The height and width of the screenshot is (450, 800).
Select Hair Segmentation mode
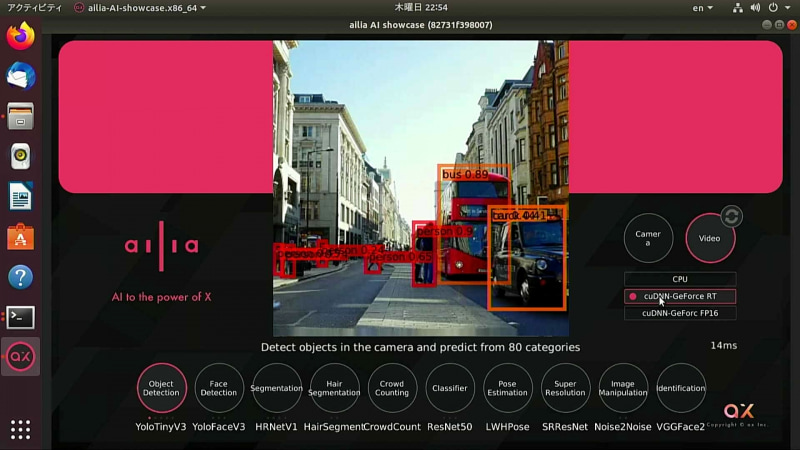pyautogui.click(x=334, y=388)
